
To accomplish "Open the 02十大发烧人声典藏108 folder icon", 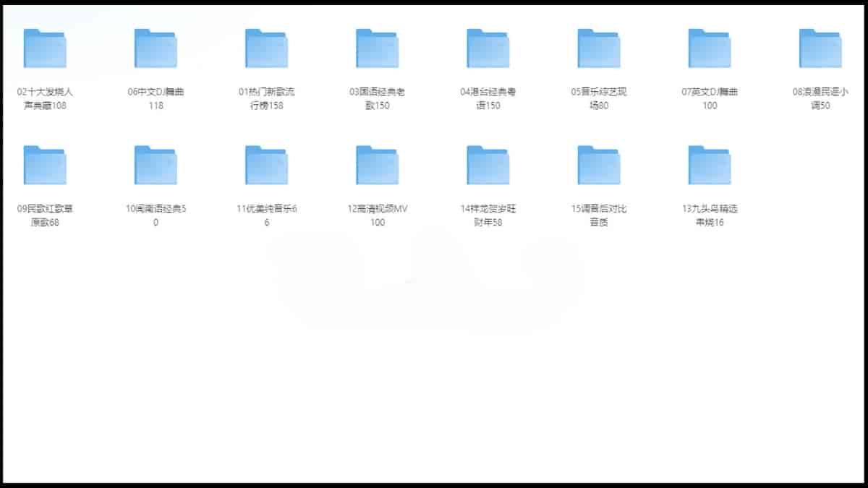I will [x=45, y=48].
